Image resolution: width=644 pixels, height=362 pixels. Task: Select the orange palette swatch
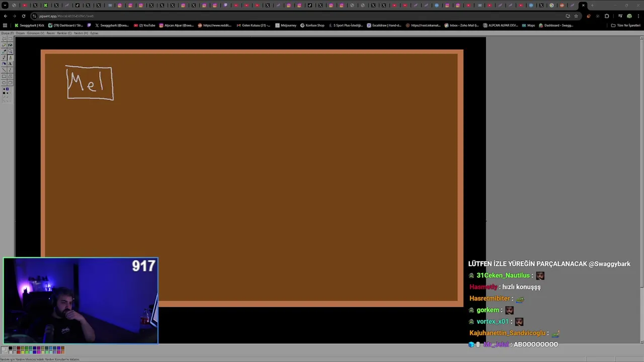[x=62, y=352]
